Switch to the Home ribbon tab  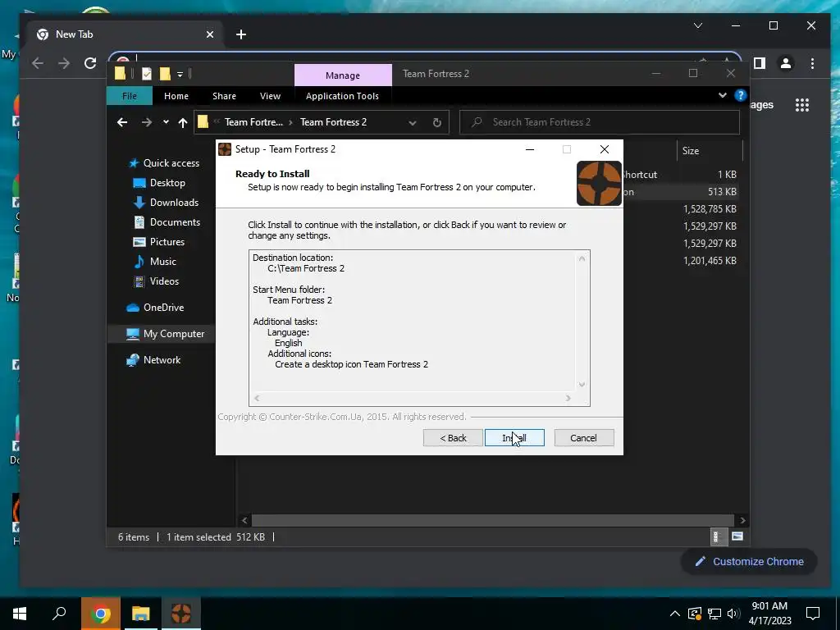pos(176,96)
